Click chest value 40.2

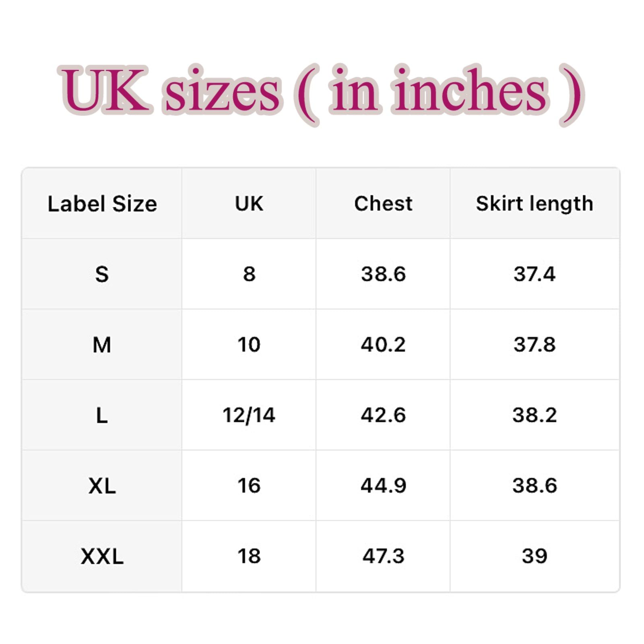pos(383,345)
